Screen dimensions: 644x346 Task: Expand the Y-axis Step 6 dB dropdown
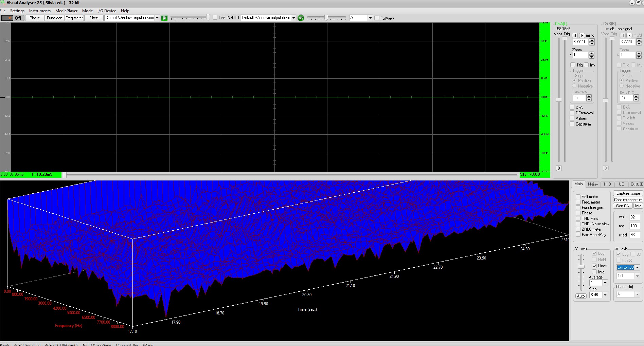pyautogui.click(x=605, y=295)
